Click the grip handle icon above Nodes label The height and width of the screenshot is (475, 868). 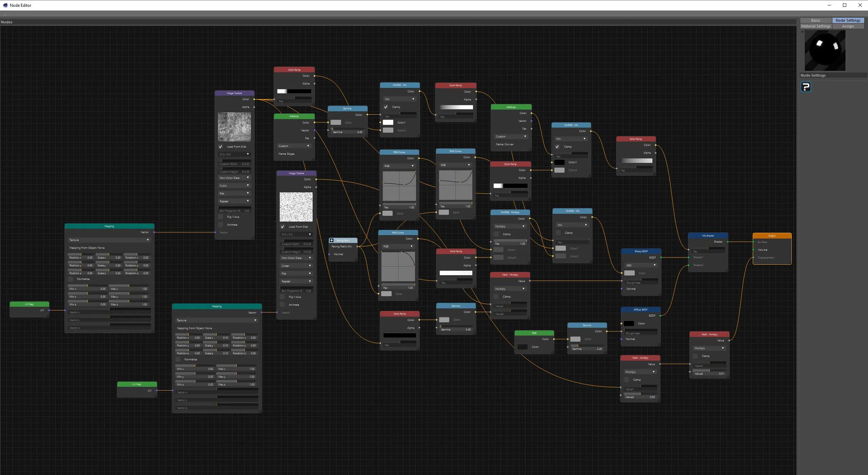tap(4, 14)
